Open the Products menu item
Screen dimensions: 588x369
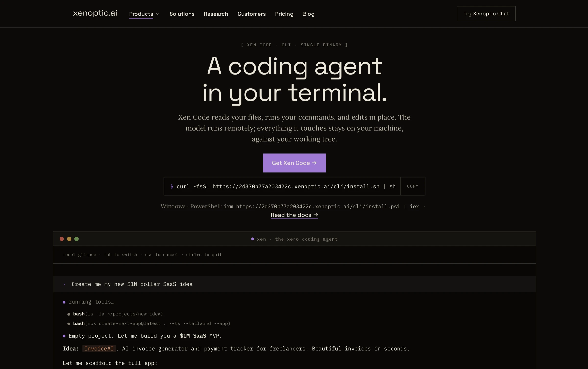pyautogui.click(x=141, y=14)
